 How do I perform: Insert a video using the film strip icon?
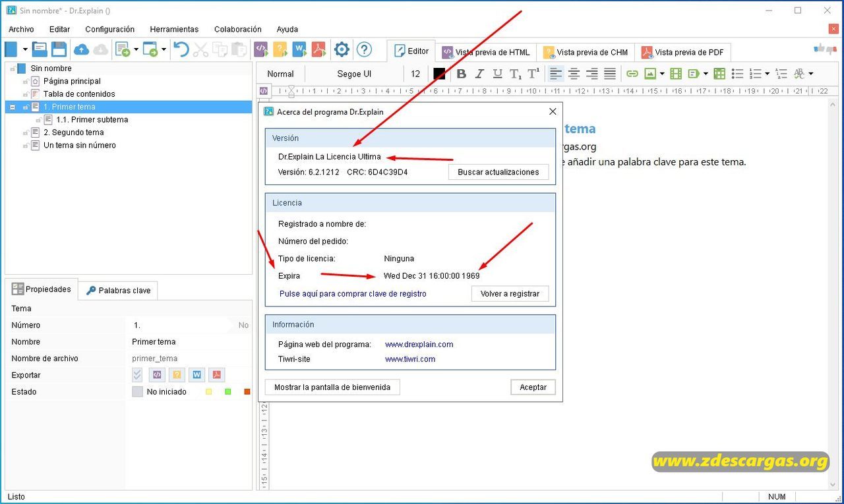(x=676, y=74)
